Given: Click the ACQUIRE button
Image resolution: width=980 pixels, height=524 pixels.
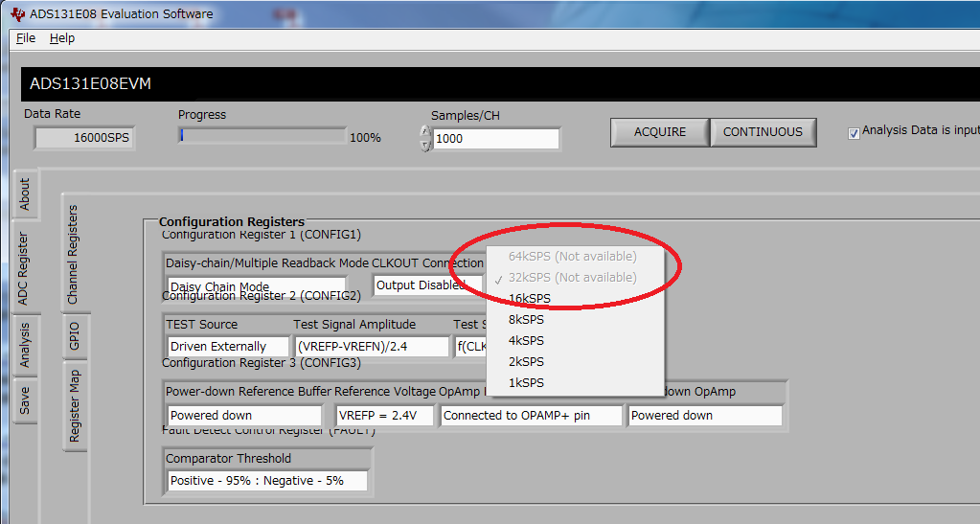Looking at the screenshot, I should (x=660, y=132).
